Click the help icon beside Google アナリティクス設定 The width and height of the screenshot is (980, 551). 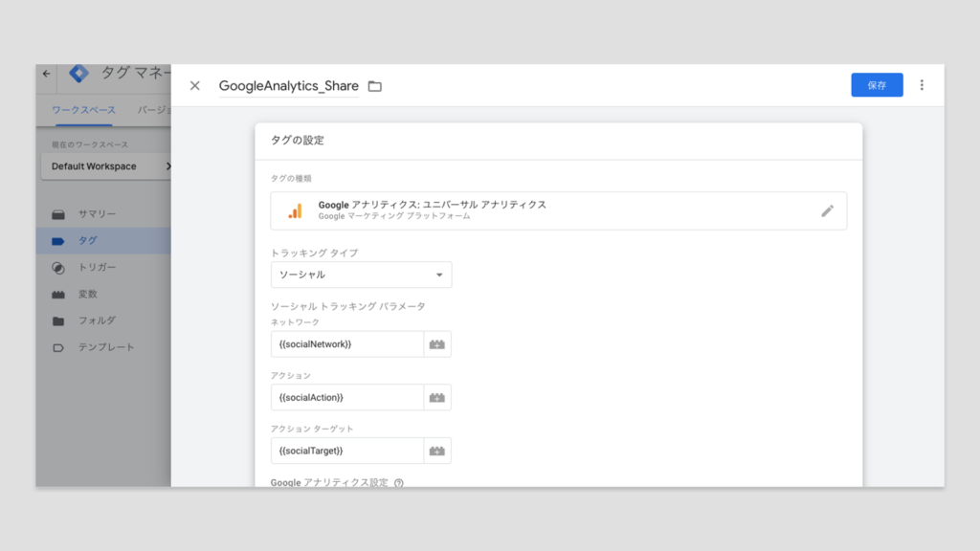pyautogui.click(x=399, y=483)
